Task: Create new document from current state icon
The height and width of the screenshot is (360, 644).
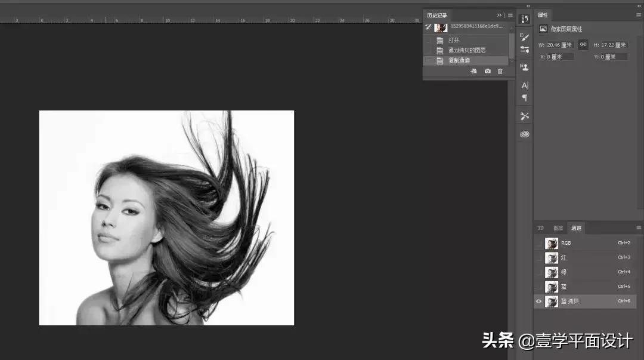Action: coord(473,71)
